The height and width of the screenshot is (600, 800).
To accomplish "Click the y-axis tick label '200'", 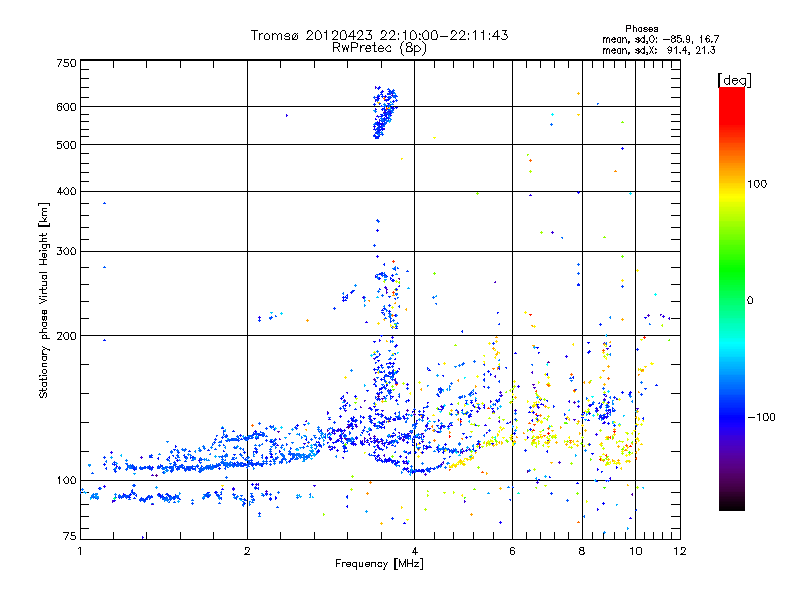I will point(66,336).
